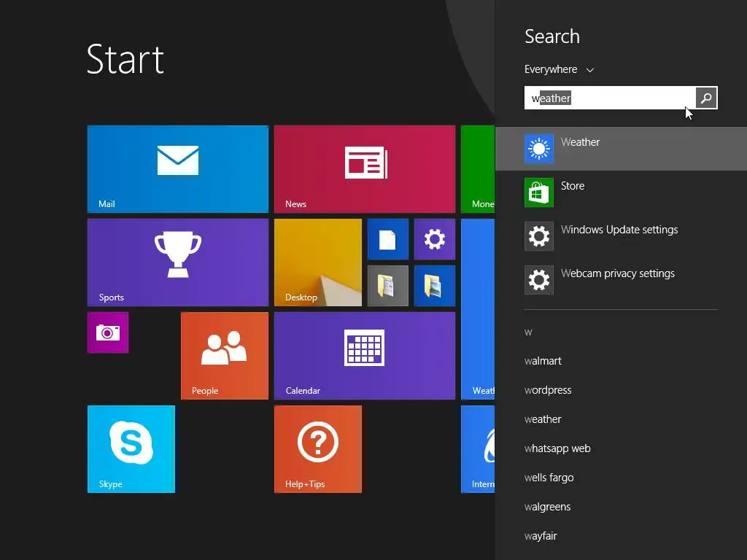This screenshot has height=560, width=747.
Task: Launch the Skype tile
Action: [x=131, y=449]
